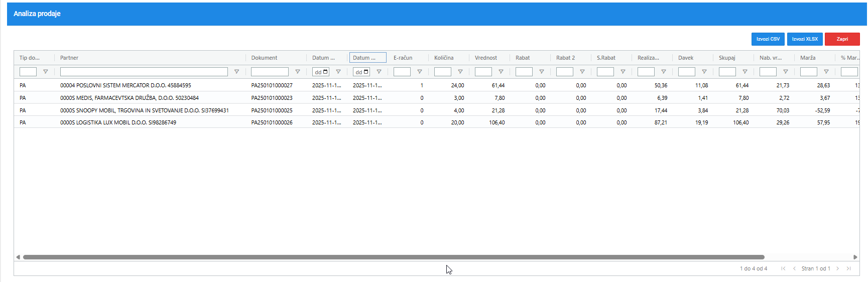The width and height of the screenshot is (868, 282).
Task: Sort by Skupaj column header
Action: point(727,58)
